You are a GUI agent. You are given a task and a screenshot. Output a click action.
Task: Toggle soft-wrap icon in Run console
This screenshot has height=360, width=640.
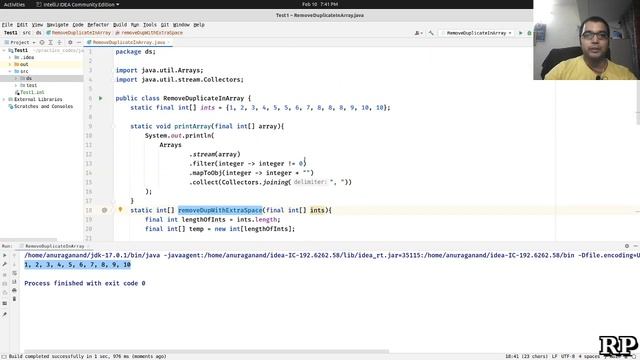pyautogui.click(x=14, y=273)
